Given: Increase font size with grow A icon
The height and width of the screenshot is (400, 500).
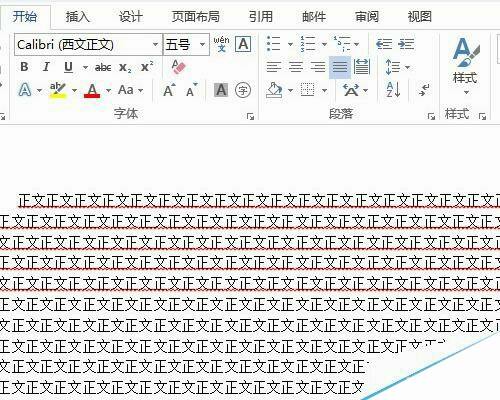Looking at the screenshot, I should coord(169,90).
